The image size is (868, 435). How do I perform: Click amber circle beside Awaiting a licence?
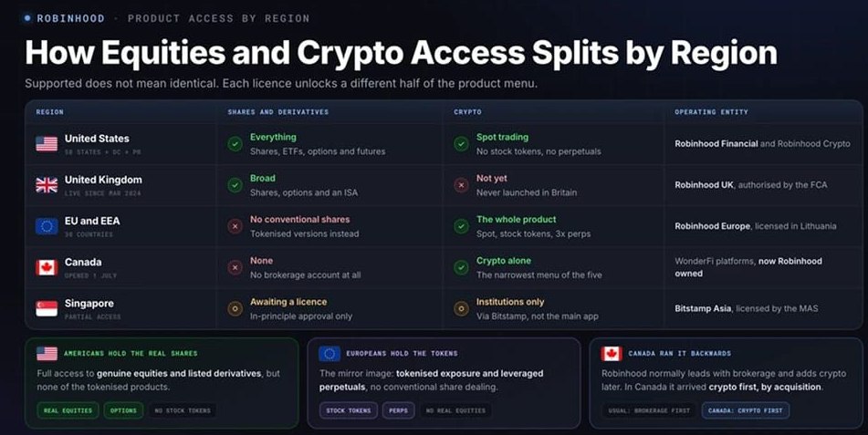click(235, 309)
